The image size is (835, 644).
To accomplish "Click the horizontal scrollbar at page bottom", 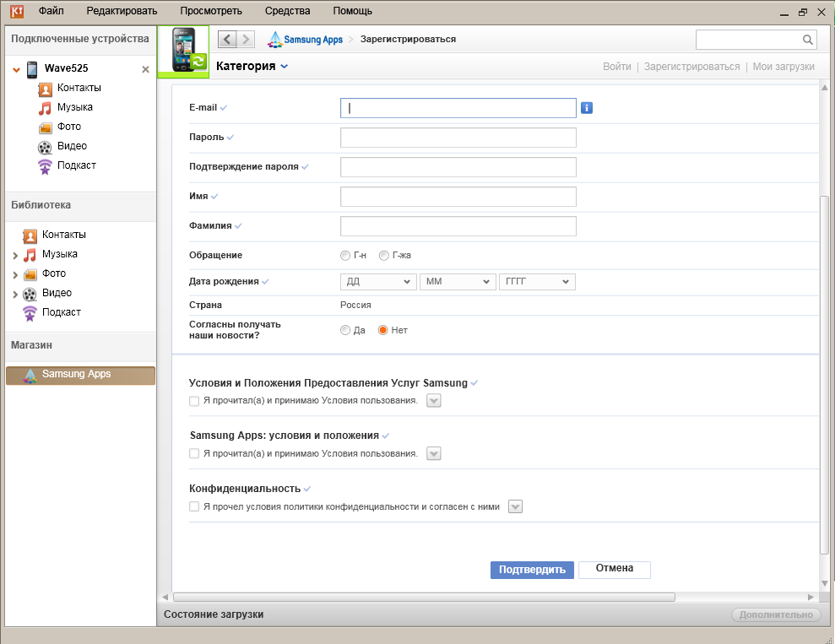I will (424, 597).
